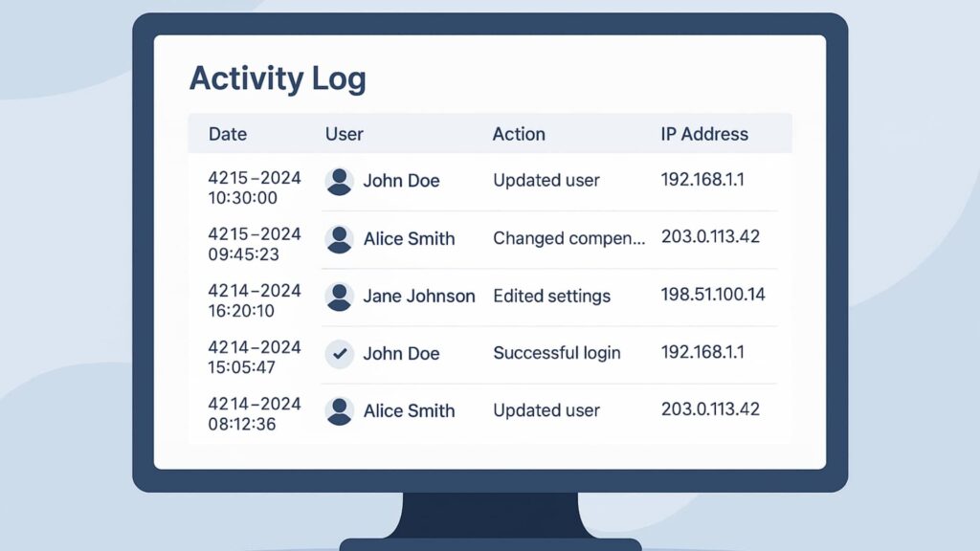The image size is (980, 551).
Task: Sort by the User column header
Action: pyautogui.click(x=345, y=134)
